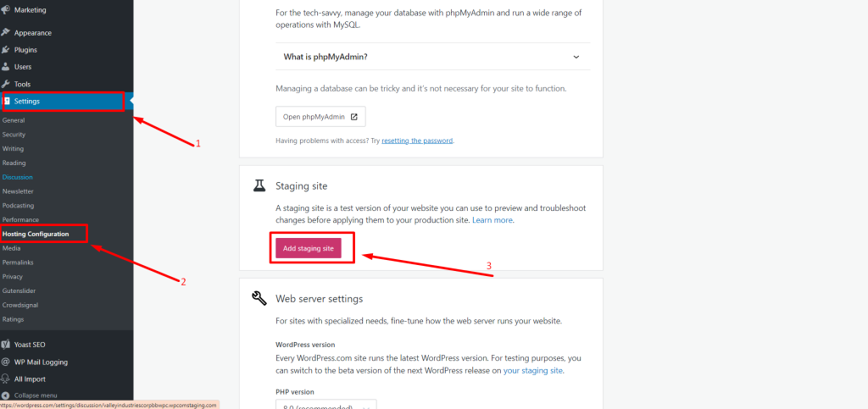Image resolution: width=868 pixels, height=409 pixels.
Task: Click the WP Mail Logging icon
Action: pos(6,362)
